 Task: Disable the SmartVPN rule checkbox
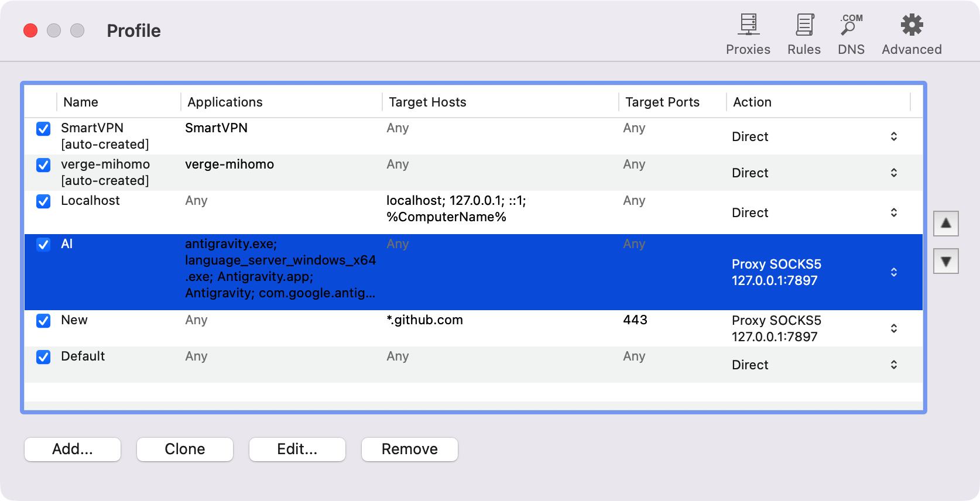pos(43,129)
